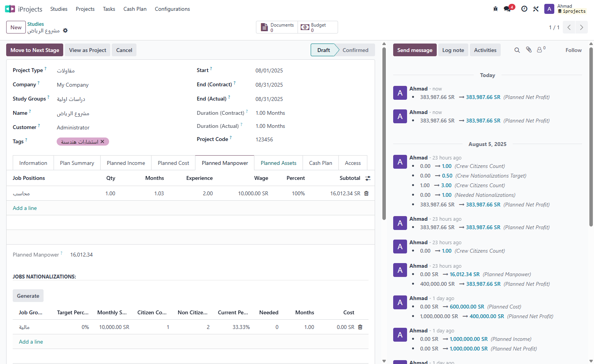Open the Cash Plan menu
The width and height of the screenshot is (594, 364).
(x=135, y=9)
